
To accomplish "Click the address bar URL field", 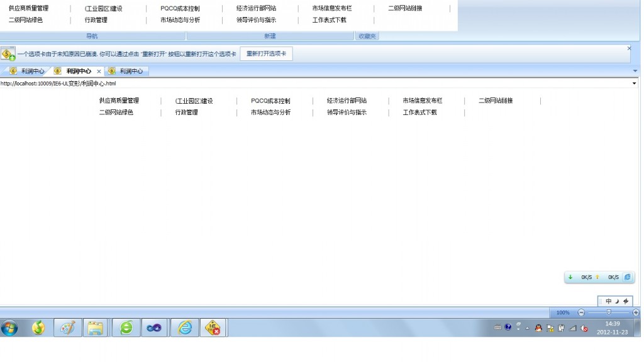I will click(314, 84).
